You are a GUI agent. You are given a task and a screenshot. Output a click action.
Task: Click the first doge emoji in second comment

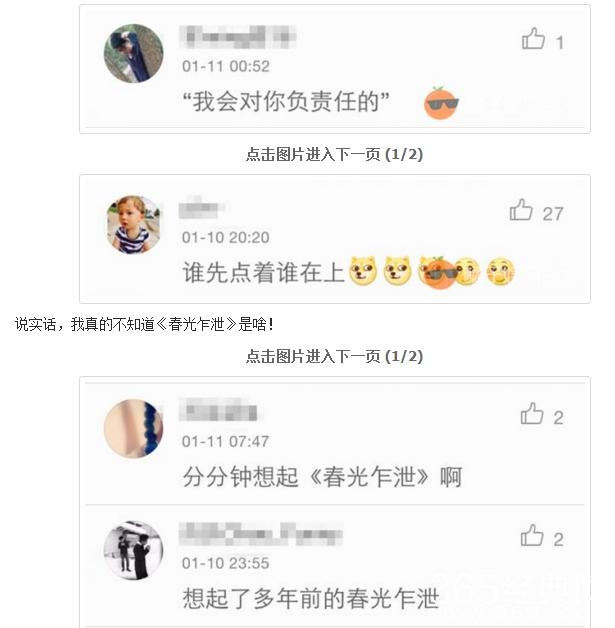[x=363, y=271]
